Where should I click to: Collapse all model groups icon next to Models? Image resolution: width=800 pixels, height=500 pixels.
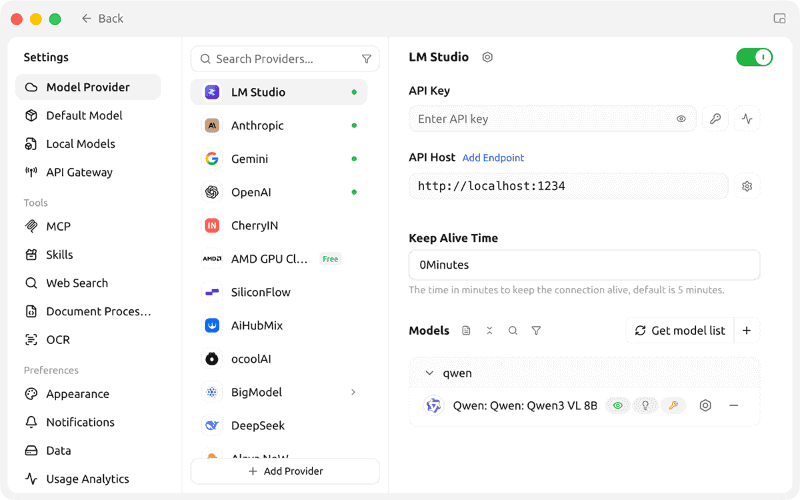tap(489, 331)
